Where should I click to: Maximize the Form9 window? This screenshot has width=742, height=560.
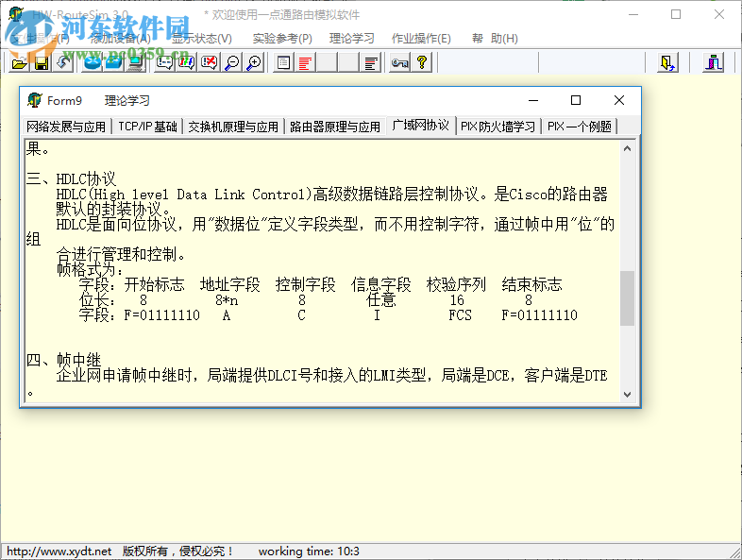click(x=576, y=100)
